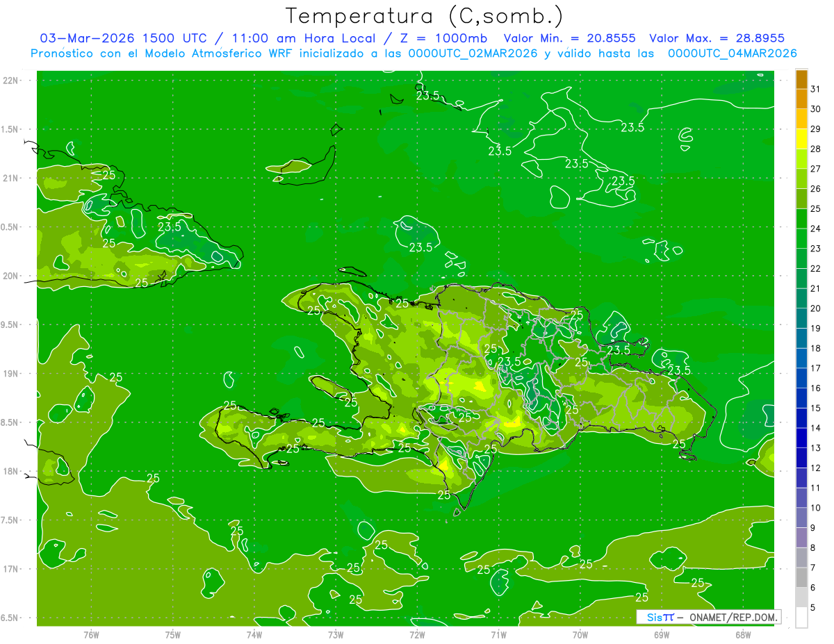Image resolution: width=834 pixels, height=644 pixels.
Task: Click the "71W" longitude axis label
Action: (x=498, y=634)
